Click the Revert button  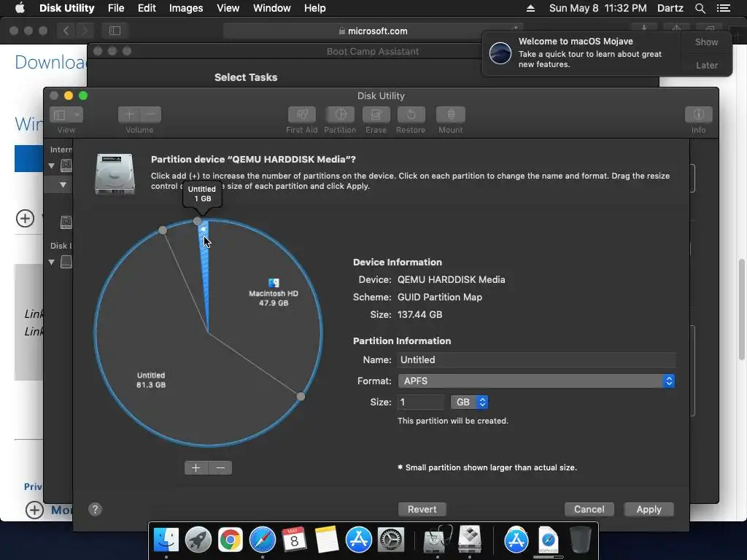422,509
